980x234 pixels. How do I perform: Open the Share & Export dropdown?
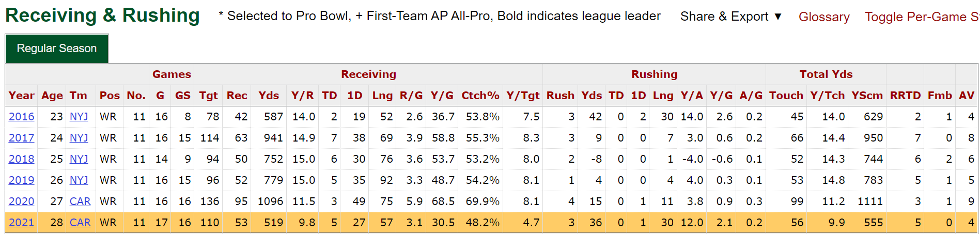[730, 17]
